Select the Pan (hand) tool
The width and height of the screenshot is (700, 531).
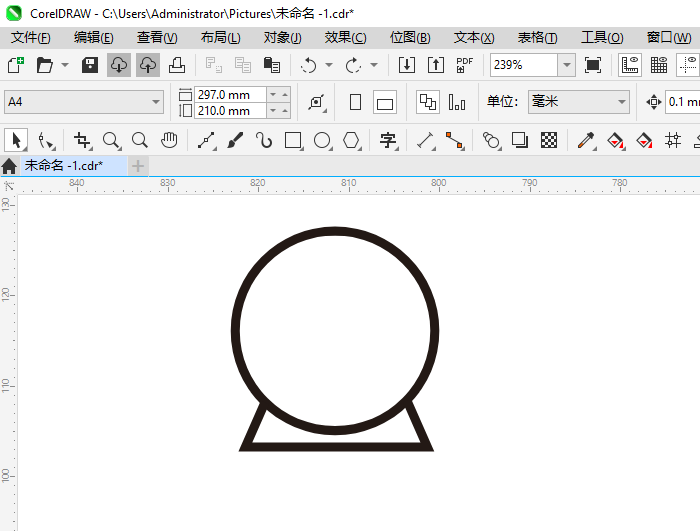coord(170,140)
